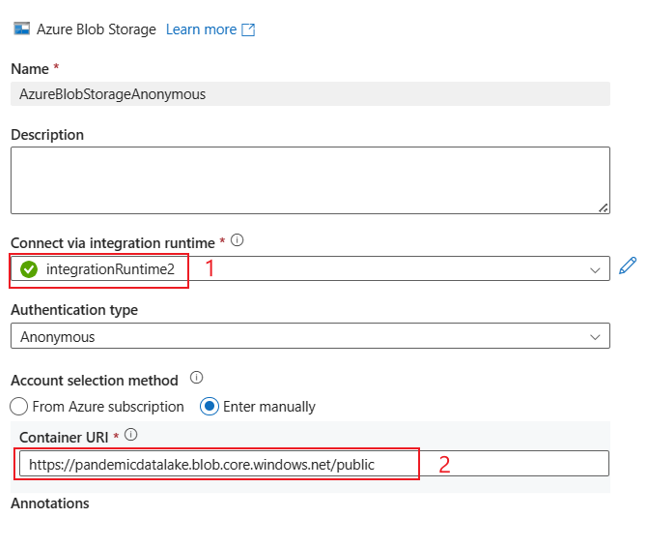Expand the integration runtime dropdown chevron
Viewport: 661px width, 553px height.
(595, 270)
